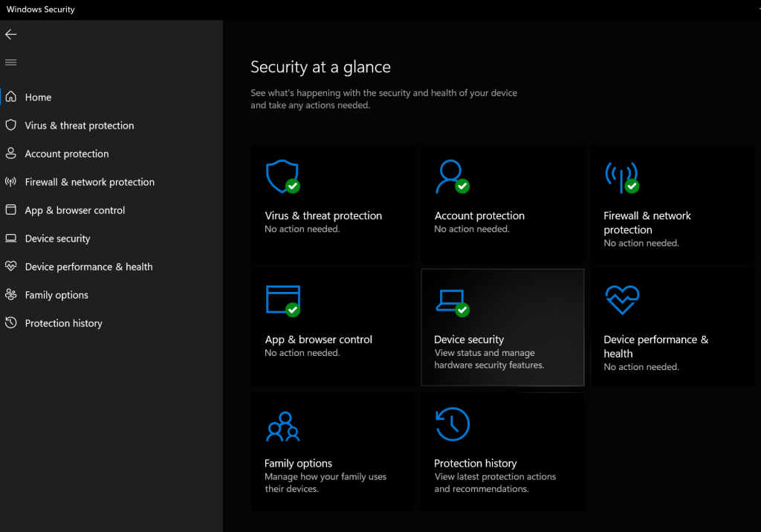Screen dimensions: 761x532
Task: Click the Account protection tile person icon
Action: [451, 177]
